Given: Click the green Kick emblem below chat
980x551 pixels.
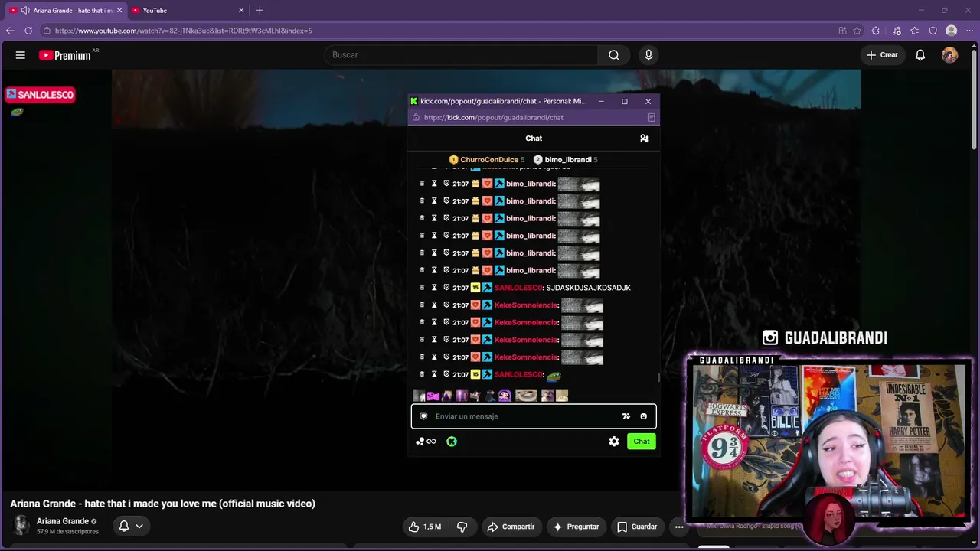Looking at the screenshot, I should (x=452, y=442).
